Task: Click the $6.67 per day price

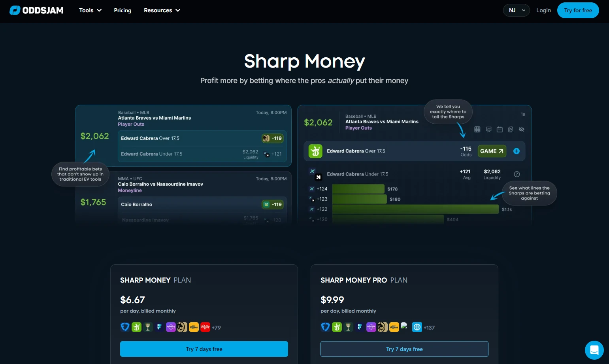Action: pyautogui.click(x=132, y=300)
